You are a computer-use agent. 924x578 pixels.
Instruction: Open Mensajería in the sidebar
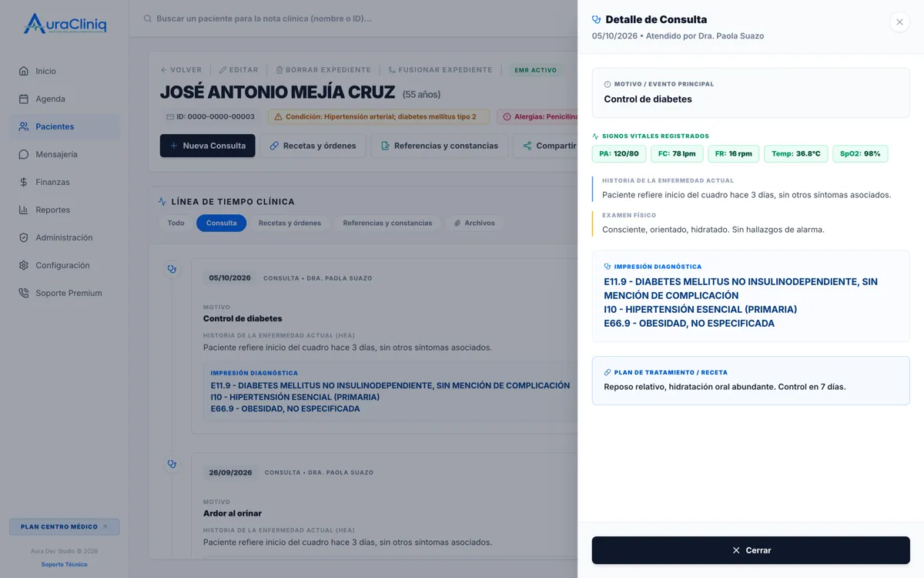coord(65,154)
